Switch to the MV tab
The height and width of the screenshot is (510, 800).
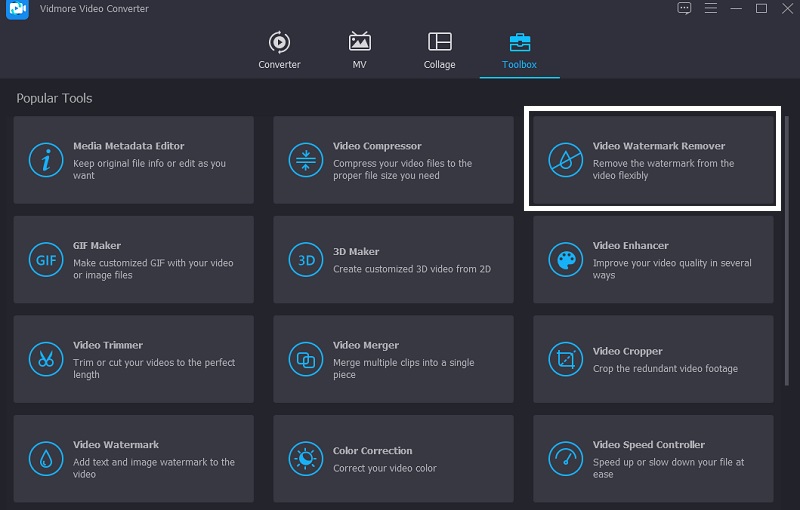point(359,50)
